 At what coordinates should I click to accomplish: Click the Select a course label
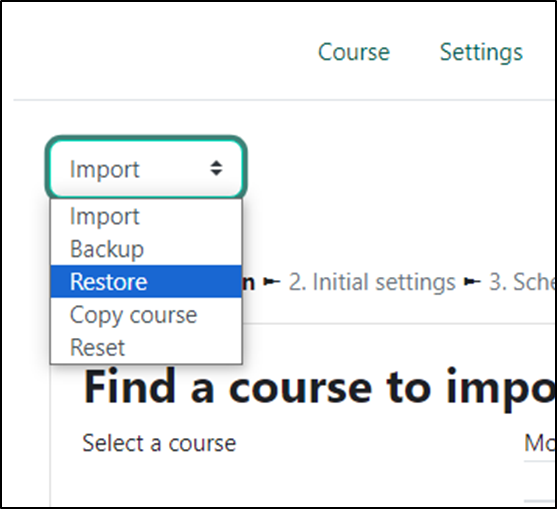(159, 443)
